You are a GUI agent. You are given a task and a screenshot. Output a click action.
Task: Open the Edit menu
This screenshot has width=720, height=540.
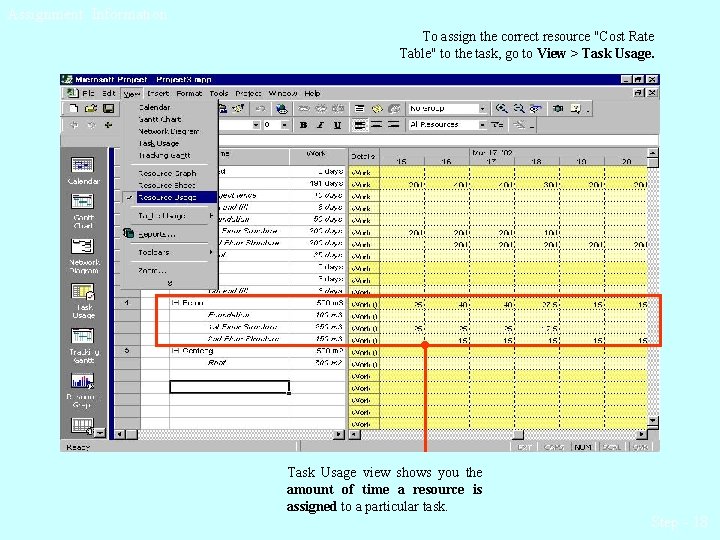[109, 93]
